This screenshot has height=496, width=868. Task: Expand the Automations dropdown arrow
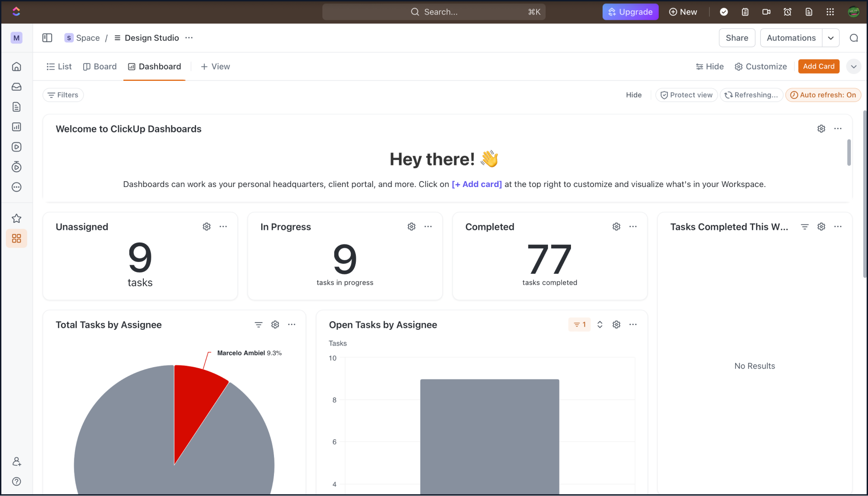(x=830, y=38)
